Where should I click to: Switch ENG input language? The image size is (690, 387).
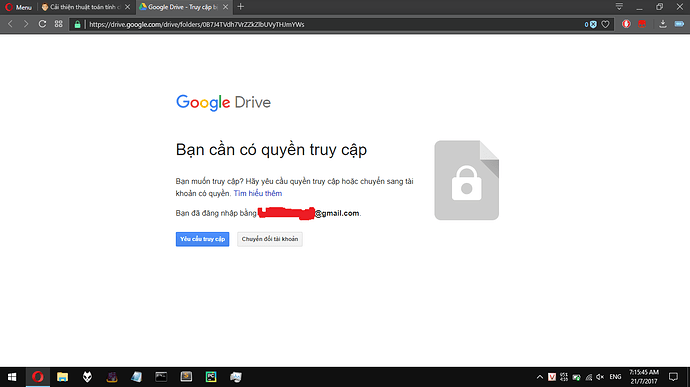[x=615, y=377]
